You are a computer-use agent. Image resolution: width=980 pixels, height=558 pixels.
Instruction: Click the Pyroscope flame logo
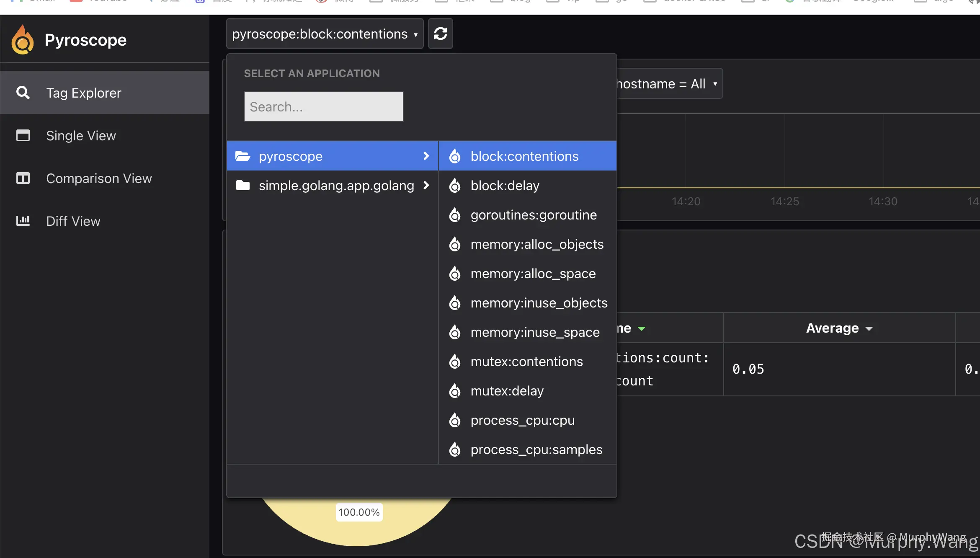(23, 40)
